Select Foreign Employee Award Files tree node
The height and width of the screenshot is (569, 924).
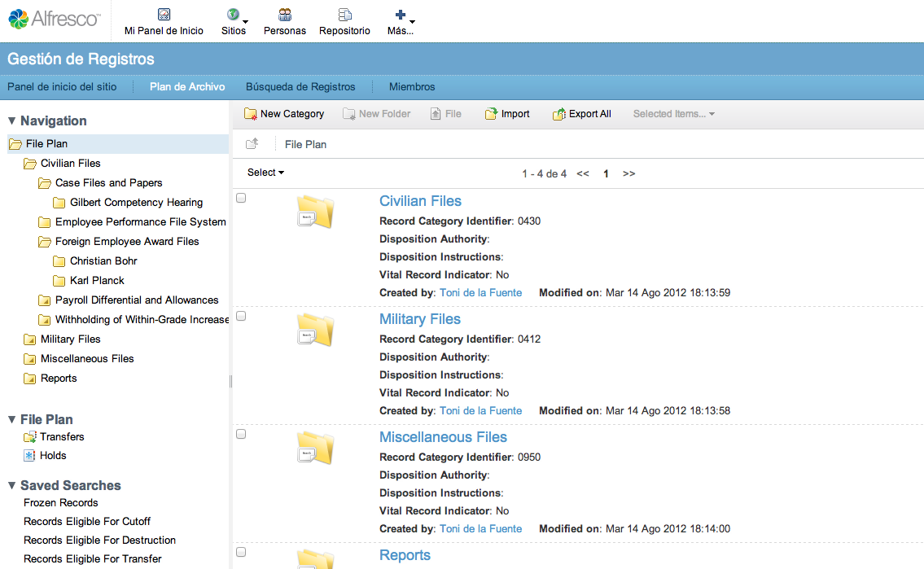click(127, 242)
